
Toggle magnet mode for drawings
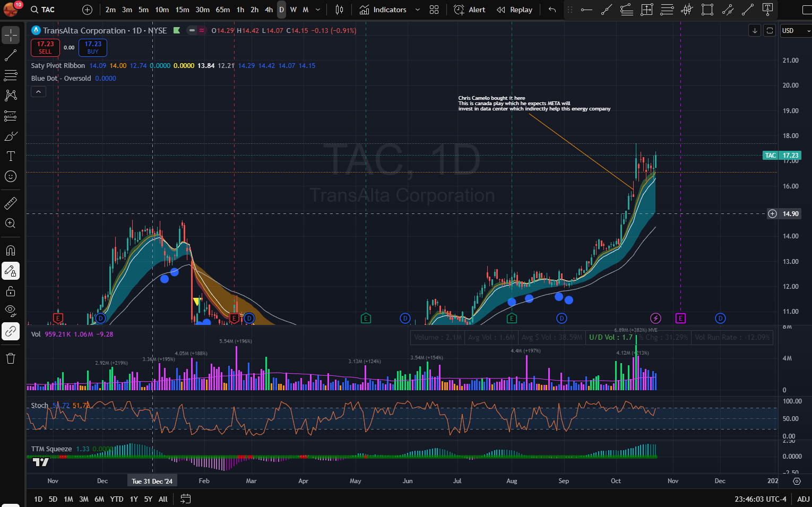tap(11, 250)
